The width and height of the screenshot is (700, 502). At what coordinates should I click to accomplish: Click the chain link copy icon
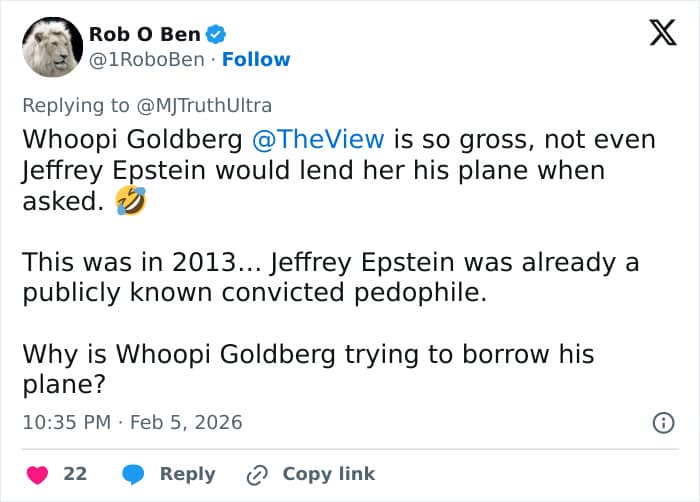[258, 474]
